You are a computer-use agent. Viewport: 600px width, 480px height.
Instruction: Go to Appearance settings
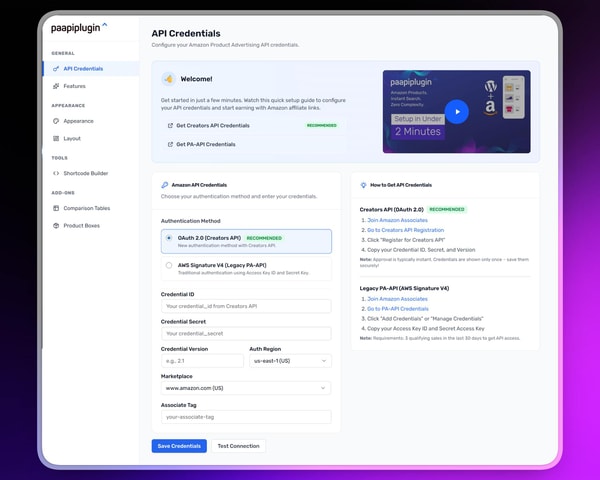(91, 121)
